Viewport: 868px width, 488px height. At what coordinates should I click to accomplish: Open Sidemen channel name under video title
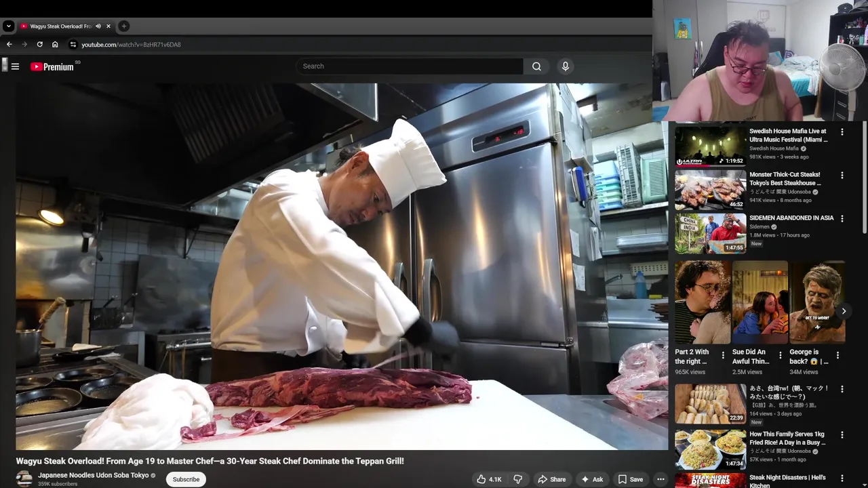click(759, 227)
